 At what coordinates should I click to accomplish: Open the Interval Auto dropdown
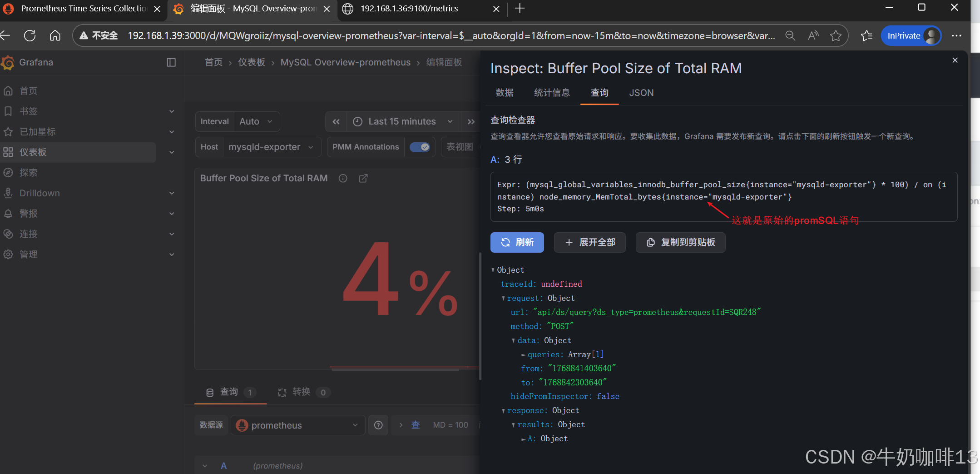pos(257,121)
